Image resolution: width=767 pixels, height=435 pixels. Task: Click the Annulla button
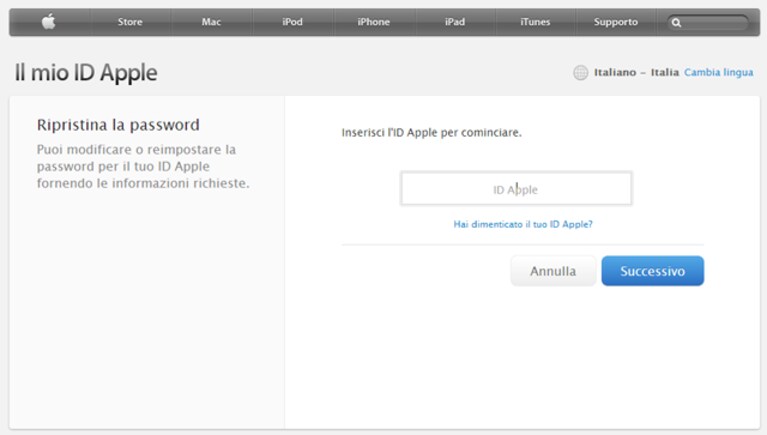click(x=553, y=271)
